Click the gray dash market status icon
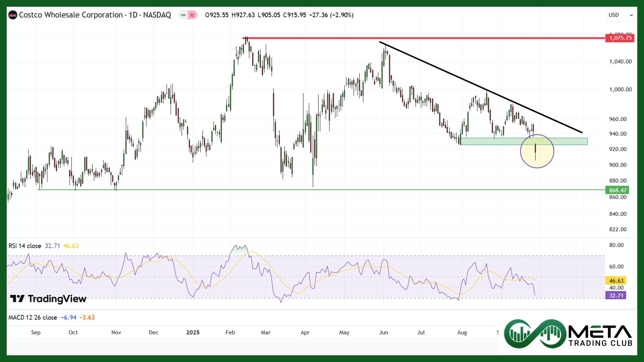644x362 pixels. [x=183, y=15]
